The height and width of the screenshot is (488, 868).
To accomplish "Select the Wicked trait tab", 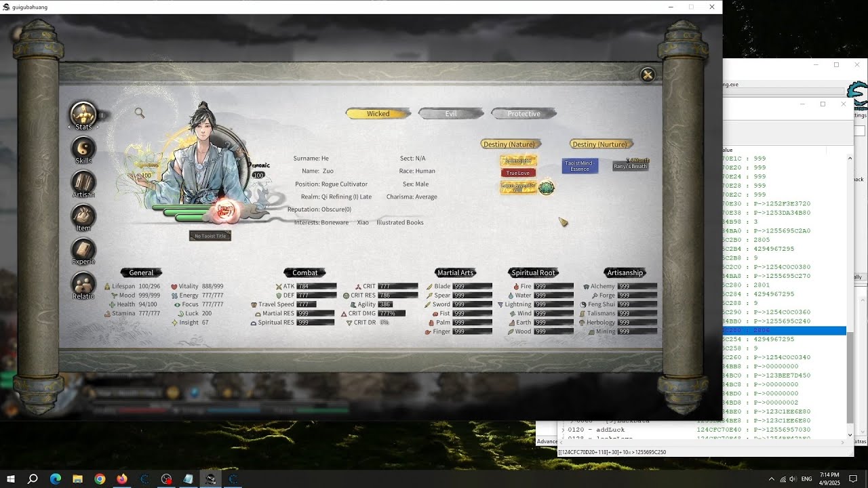I will coord(378,114).
